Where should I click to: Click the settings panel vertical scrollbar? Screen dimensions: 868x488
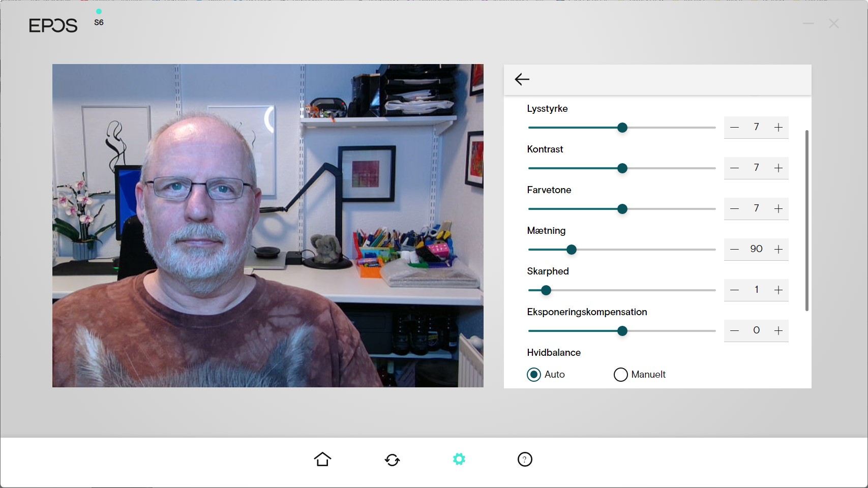coord(807,221)
